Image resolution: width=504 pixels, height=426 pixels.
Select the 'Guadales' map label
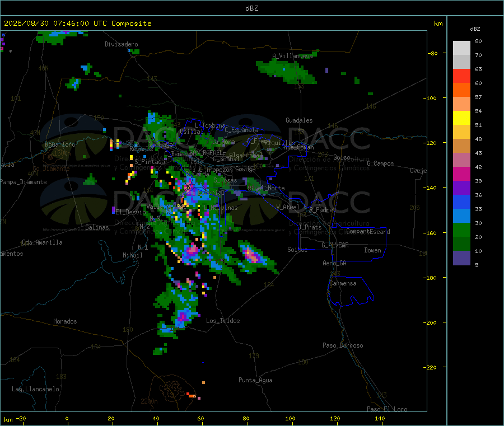(299, 120)
